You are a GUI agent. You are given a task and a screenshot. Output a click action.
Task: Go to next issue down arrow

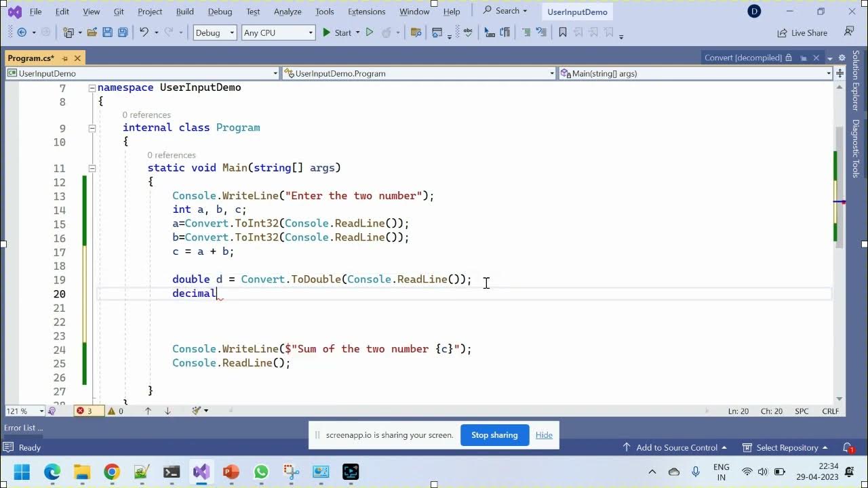click(x=167, y=411)
